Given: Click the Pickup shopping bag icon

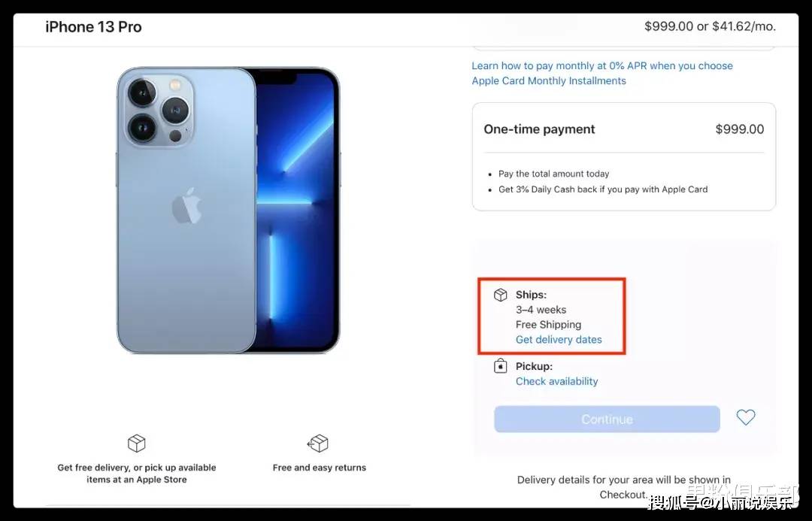Looking at the screenshot, I should pyautogui.click(x=500, y=365).
